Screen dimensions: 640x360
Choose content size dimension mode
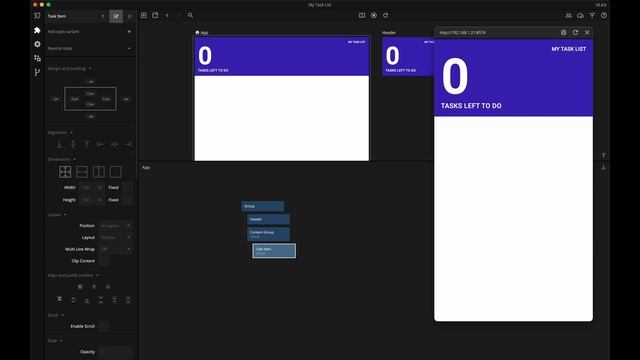(x=116, y=172)
